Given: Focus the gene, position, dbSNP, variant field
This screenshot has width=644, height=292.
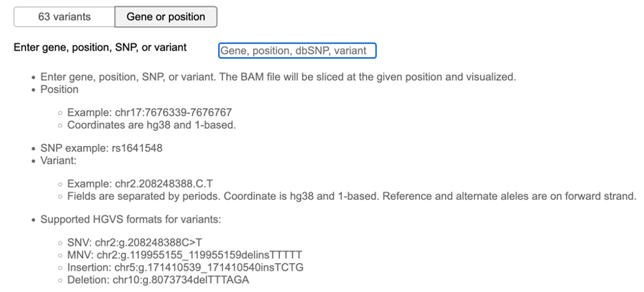Looking at the screenshot, I should coord(297,50).
